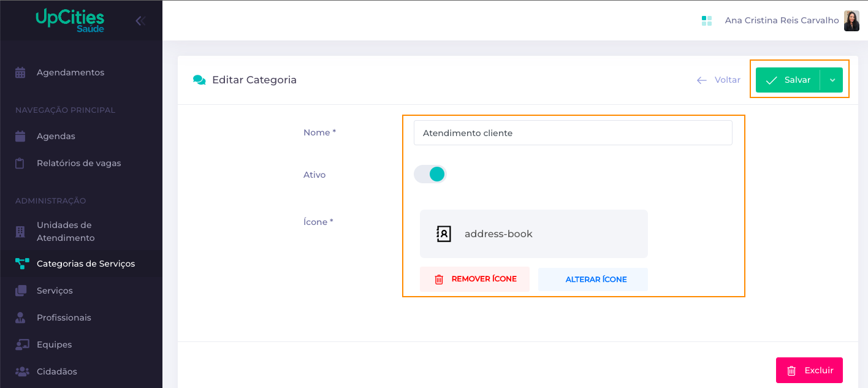Click the Voltar back link
Screen dimensions: 868x388
click(x=718, y=80)
